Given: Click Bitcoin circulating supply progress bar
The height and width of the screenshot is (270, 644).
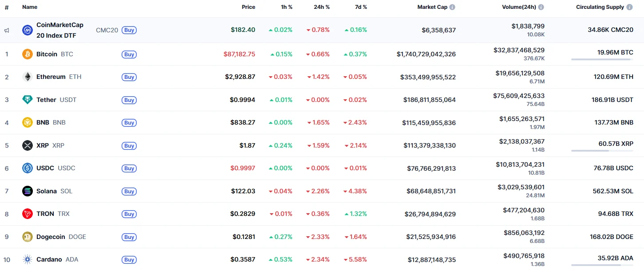Looking at the screenshot, I should click(602, 59).
